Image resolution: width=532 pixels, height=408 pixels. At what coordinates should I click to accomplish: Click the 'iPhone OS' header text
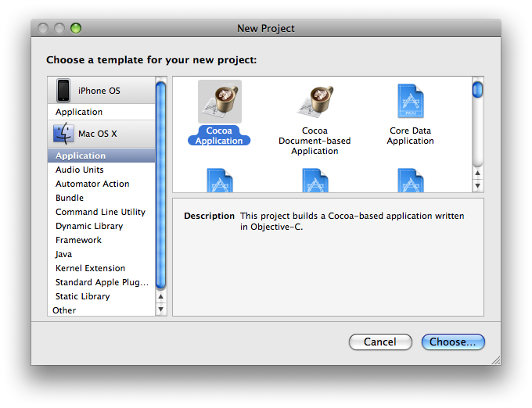click(99, 91)
